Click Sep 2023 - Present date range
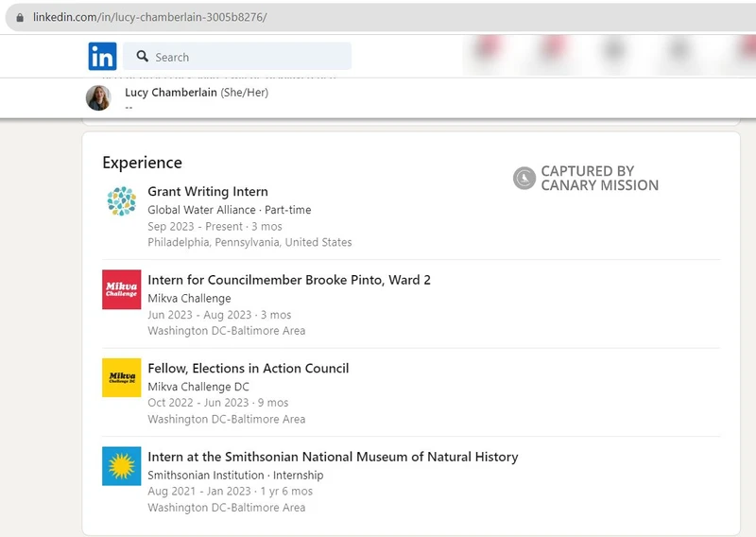 tap(196, 226)
